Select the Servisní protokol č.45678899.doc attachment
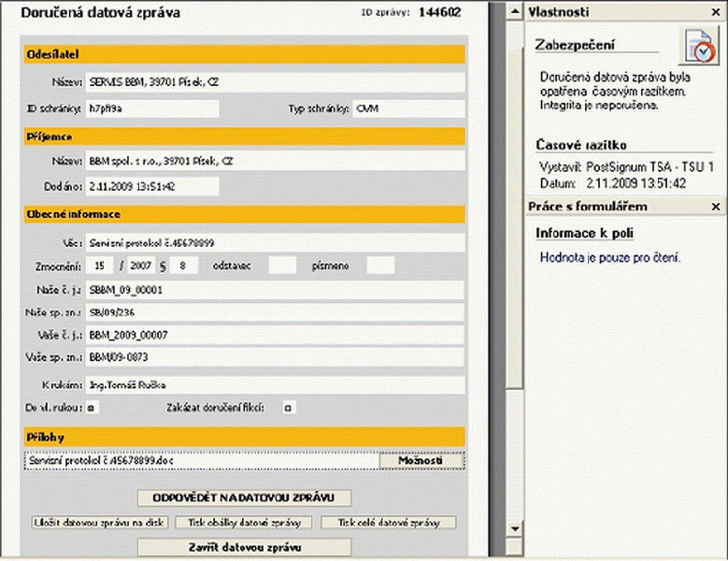 click(x=202, y=460)
